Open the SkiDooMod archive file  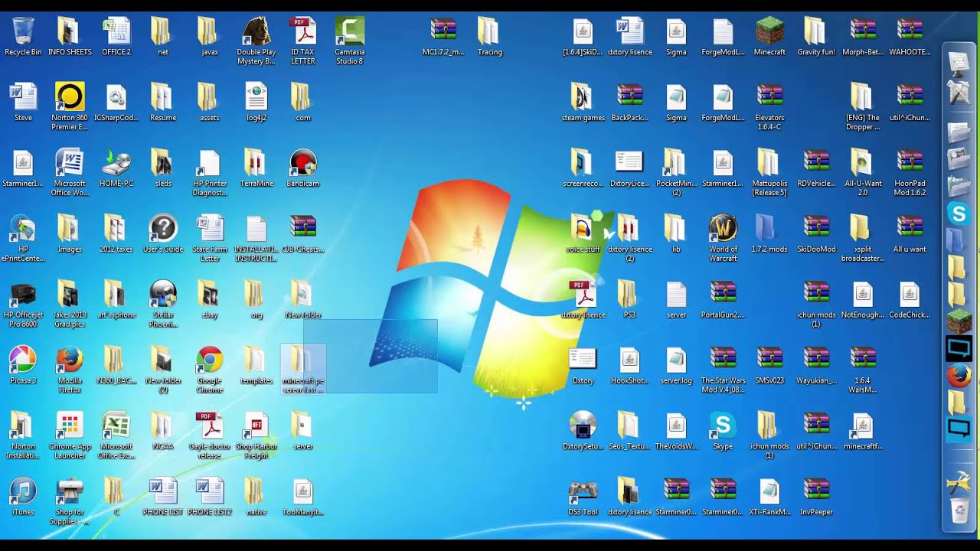816,233
